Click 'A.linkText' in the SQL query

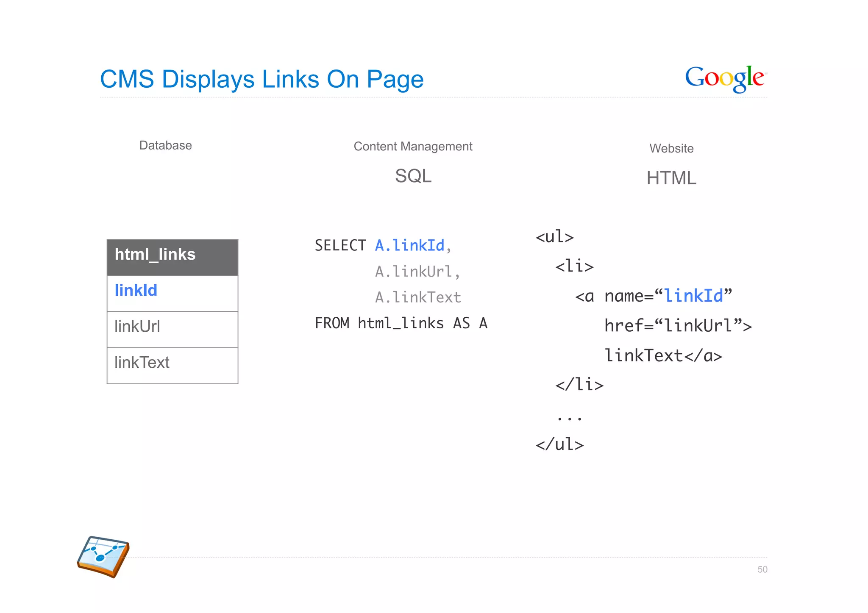[x=418, y=297]
